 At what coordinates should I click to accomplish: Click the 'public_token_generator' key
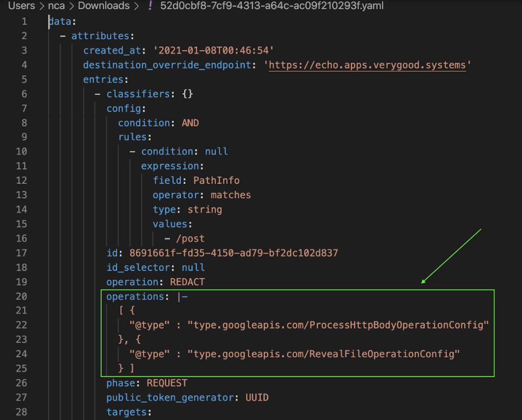click(170, 398)
